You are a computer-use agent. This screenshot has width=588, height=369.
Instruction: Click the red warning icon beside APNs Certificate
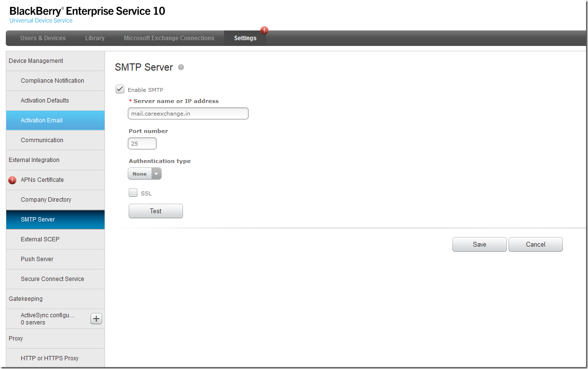click(13, 180)
